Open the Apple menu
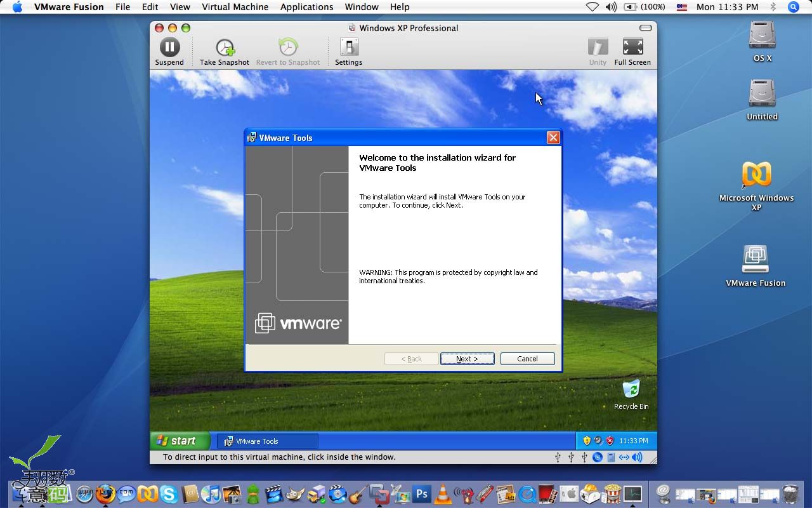The image size is (812, 508). click(x=17, y=7)
